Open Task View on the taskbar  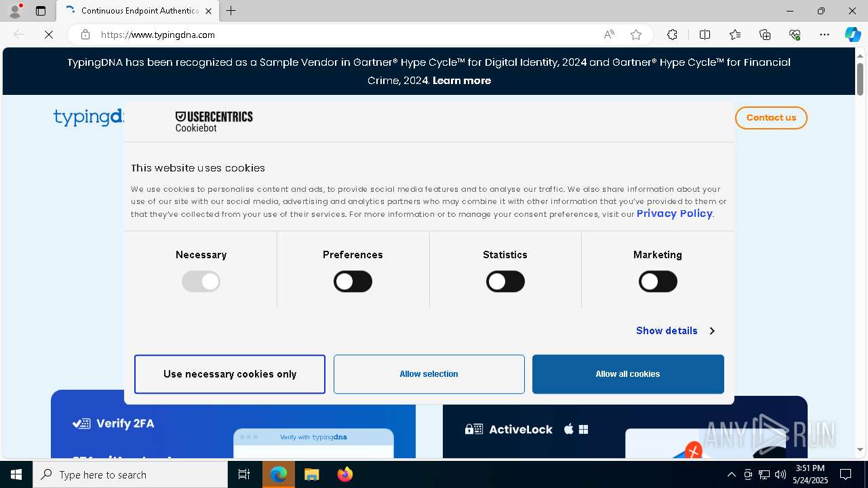tap(244, 474)
